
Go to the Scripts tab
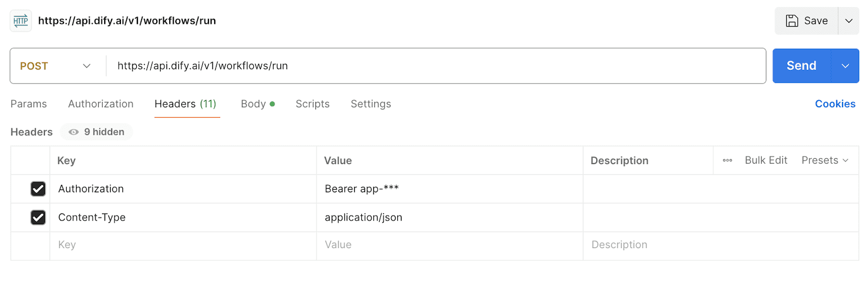click(x=312, y=104)
